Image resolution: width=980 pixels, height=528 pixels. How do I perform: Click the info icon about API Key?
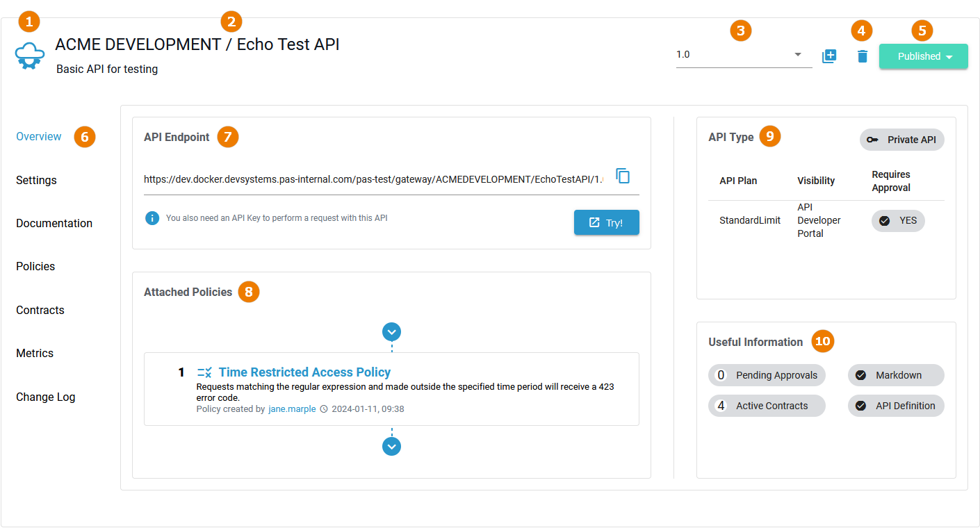pyautogui.click(x=152, y=218)
